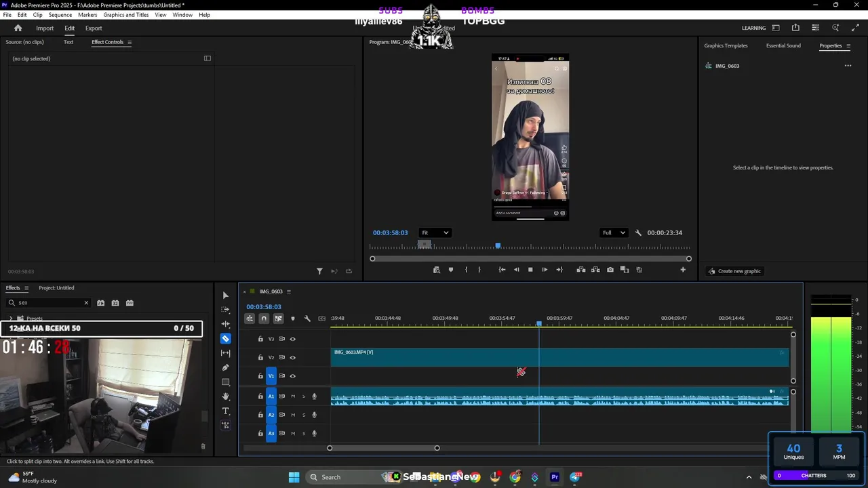Toggle Snap in timeline
Screen dimensions: 868x488
click(x=264, y=319)
